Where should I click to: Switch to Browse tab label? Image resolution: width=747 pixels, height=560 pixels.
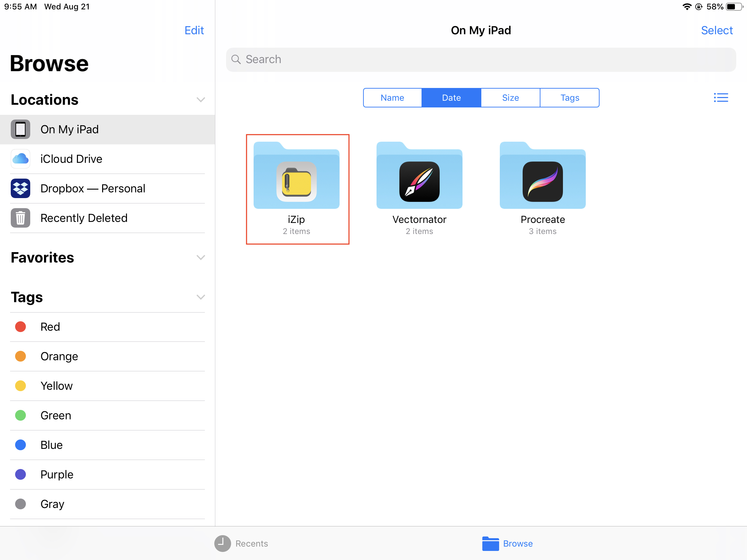pos(518,544)
